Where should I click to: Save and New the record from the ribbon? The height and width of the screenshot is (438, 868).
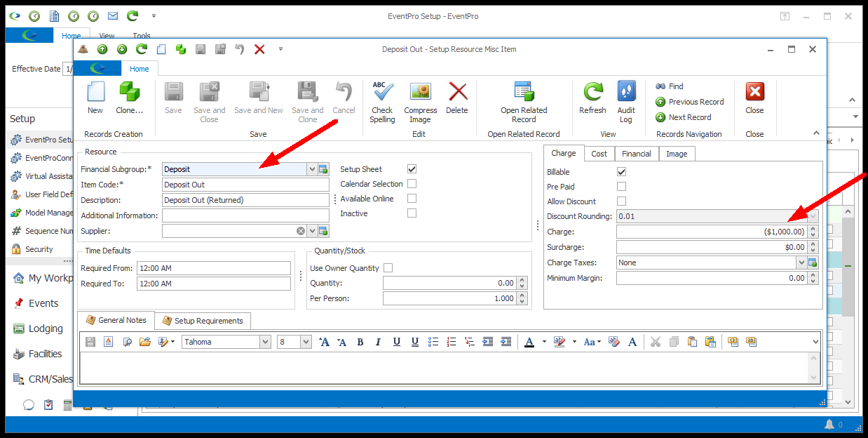259,98
